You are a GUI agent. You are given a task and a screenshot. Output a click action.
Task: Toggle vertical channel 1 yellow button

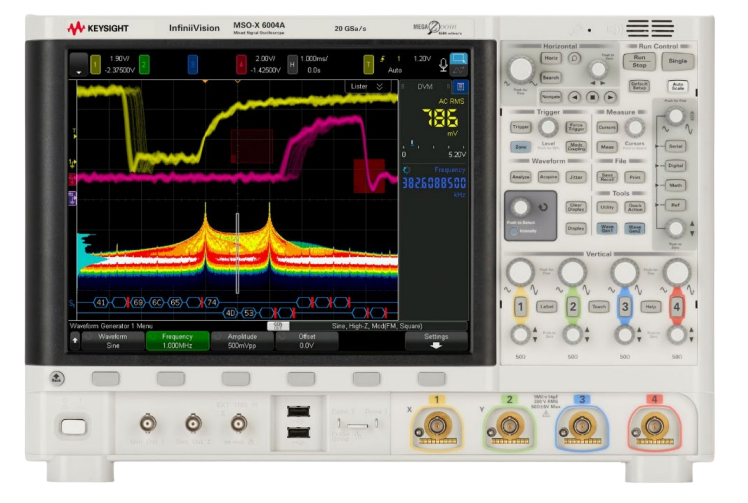pos(520,307)
